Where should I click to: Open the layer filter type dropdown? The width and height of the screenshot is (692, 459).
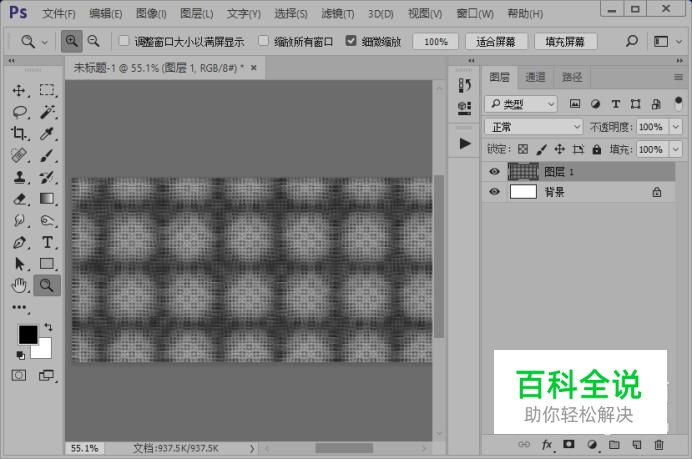pos(521,104)
